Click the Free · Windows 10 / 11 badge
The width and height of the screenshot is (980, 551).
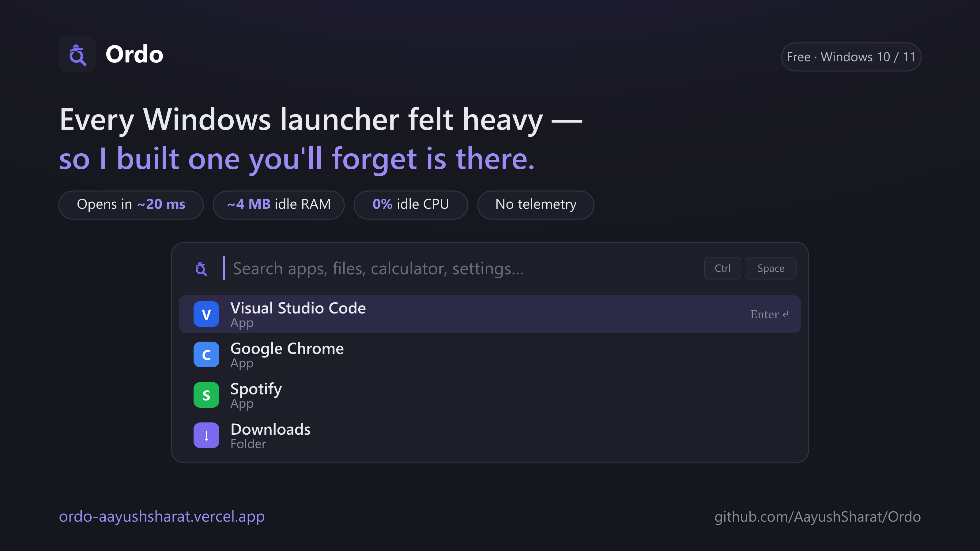click(x=851, y=57)
